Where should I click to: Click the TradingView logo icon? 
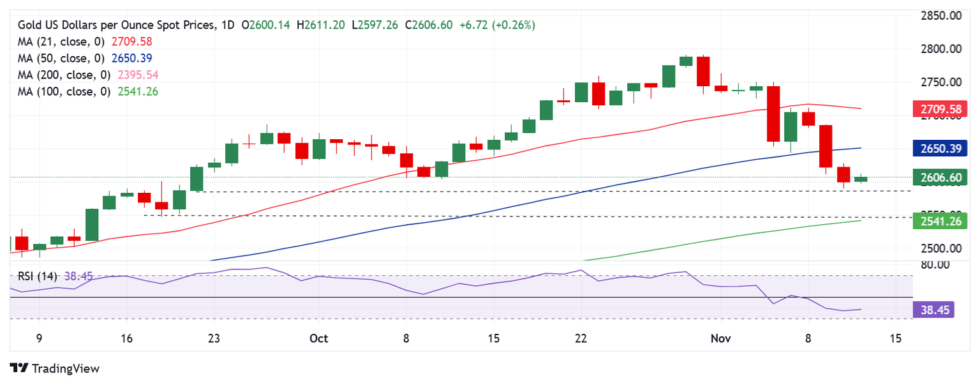tap(20, 368)
